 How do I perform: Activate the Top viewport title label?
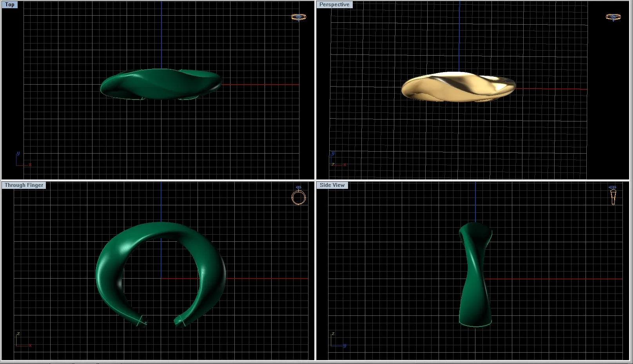point(10,5)
